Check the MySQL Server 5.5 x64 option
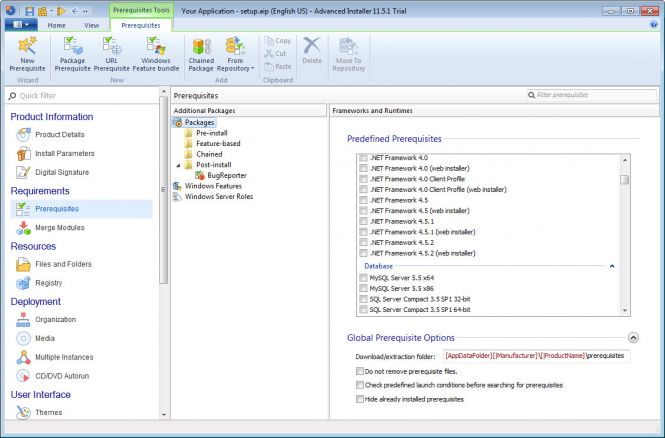665x438 pixels. coord(363,277)
